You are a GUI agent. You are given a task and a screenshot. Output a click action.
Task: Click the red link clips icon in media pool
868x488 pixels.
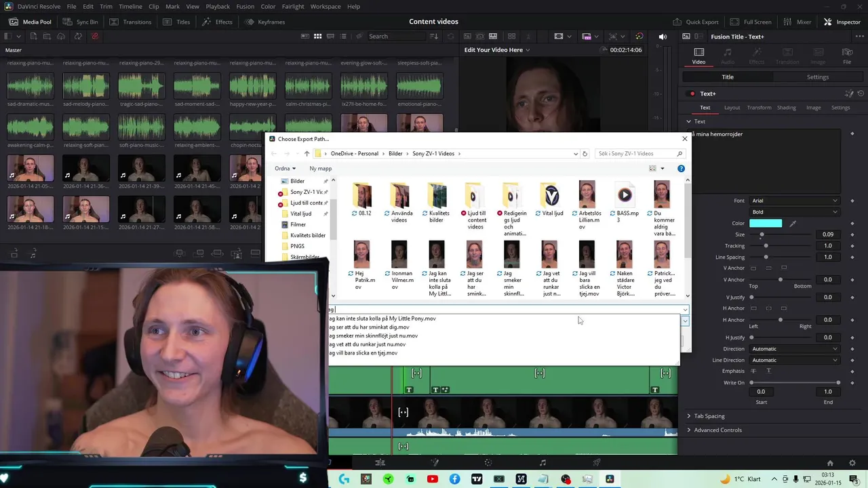coord(94,36)
